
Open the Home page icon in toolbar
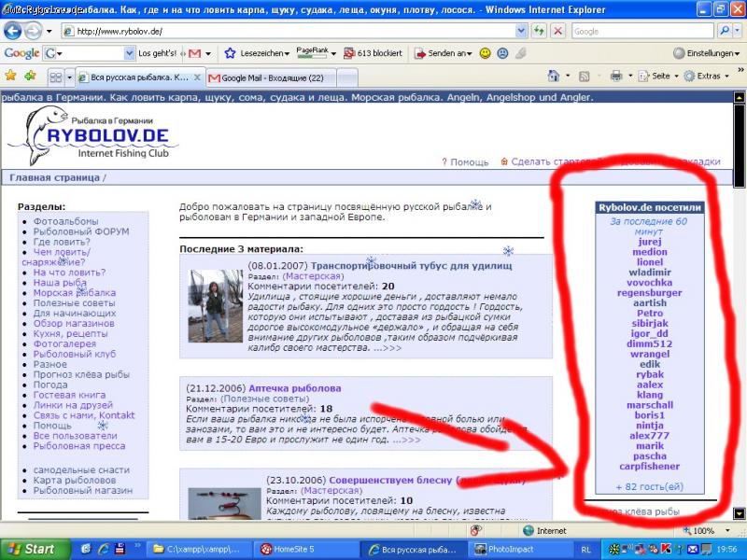coord(554,76)
